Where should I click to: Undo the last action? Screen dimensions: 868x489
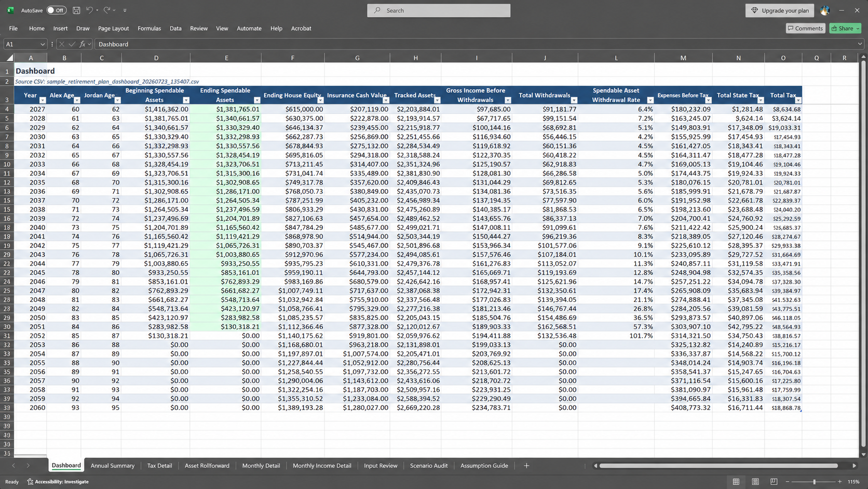click(x=89, y=10)
